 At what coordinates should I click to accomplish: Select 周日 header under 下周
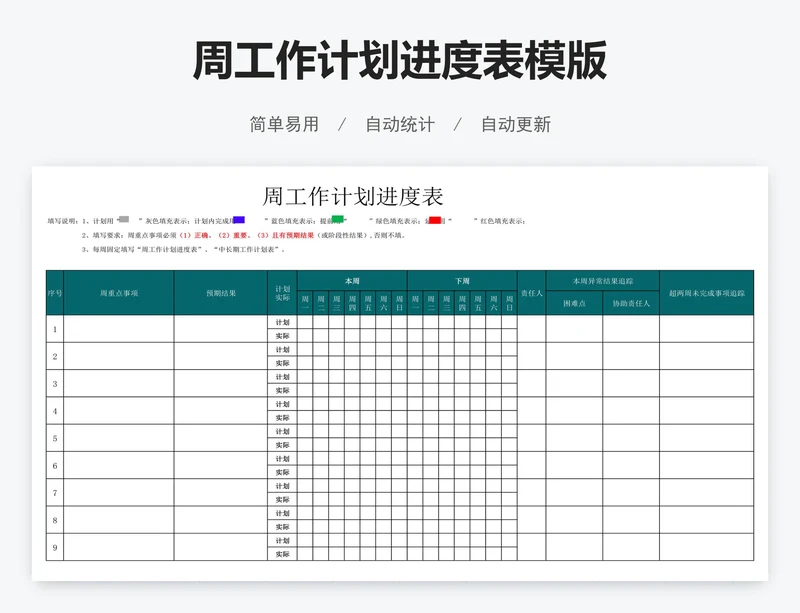tap(509, 303)
